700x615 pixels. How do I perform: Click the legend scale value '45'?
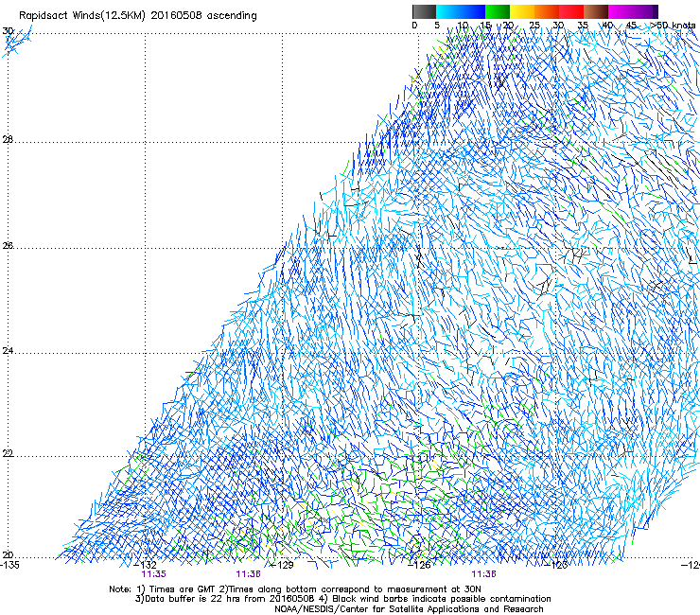click(631, 26)
